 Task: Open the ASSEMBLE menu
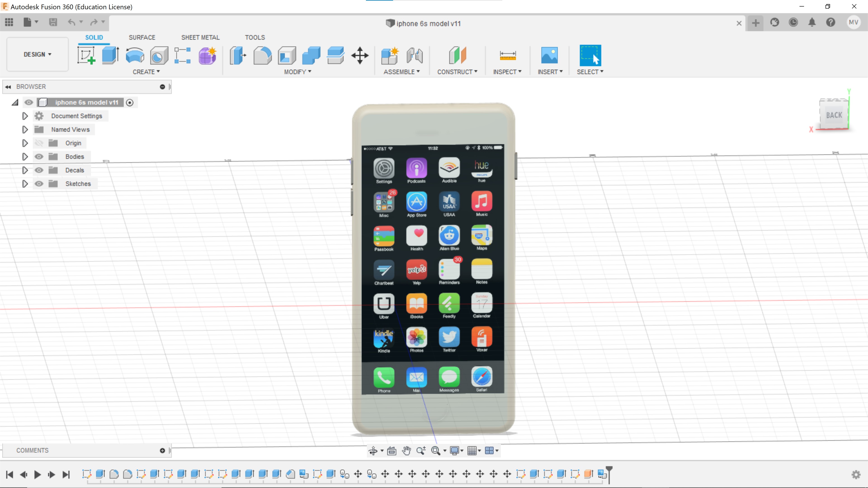point(402,72)
